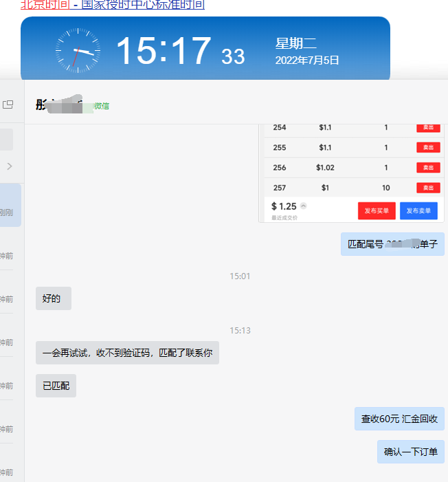Expand the chevron next to $1.25 price
Screen dimensions: 448x482
tap(304, 206)
